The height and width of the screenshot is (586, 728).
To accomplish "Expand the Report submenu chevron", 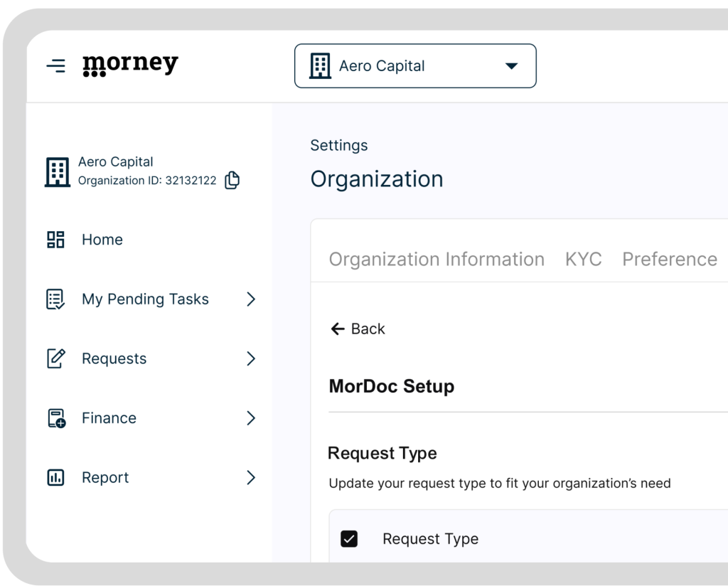I will point(250,478).
